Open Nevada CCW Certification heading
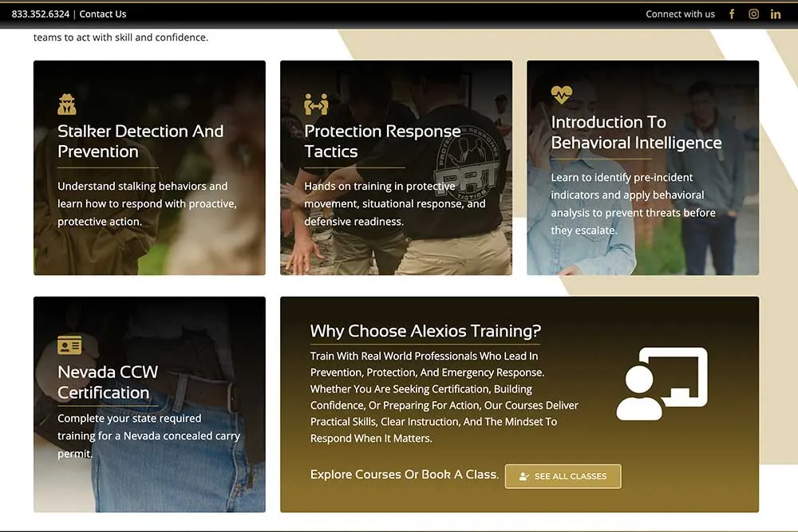Viewport: 798px width, 532px height. coord(108,382)
